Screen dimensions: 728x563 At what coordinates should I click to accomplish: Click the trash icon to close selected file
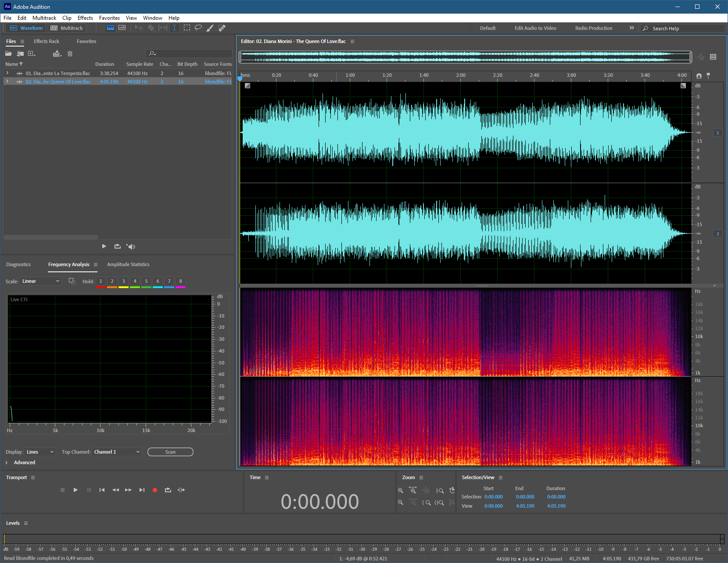[x=70, y=54]
